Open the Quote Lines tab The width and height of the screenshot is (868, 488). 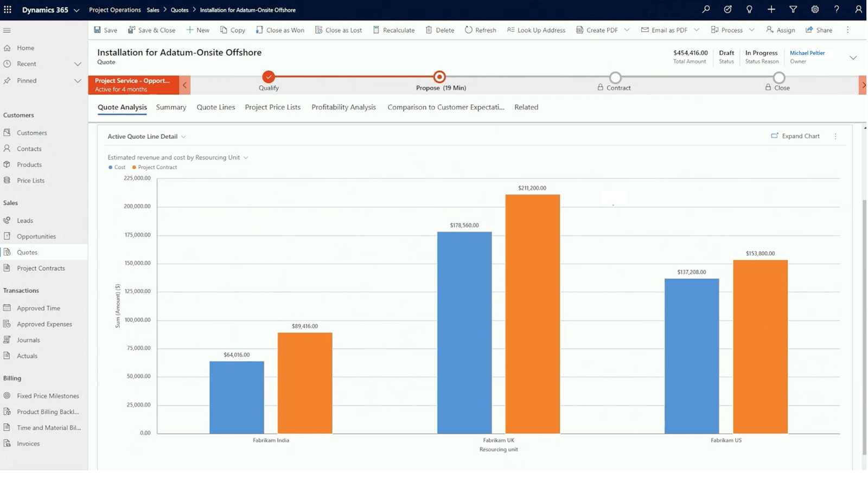point(215,107)
